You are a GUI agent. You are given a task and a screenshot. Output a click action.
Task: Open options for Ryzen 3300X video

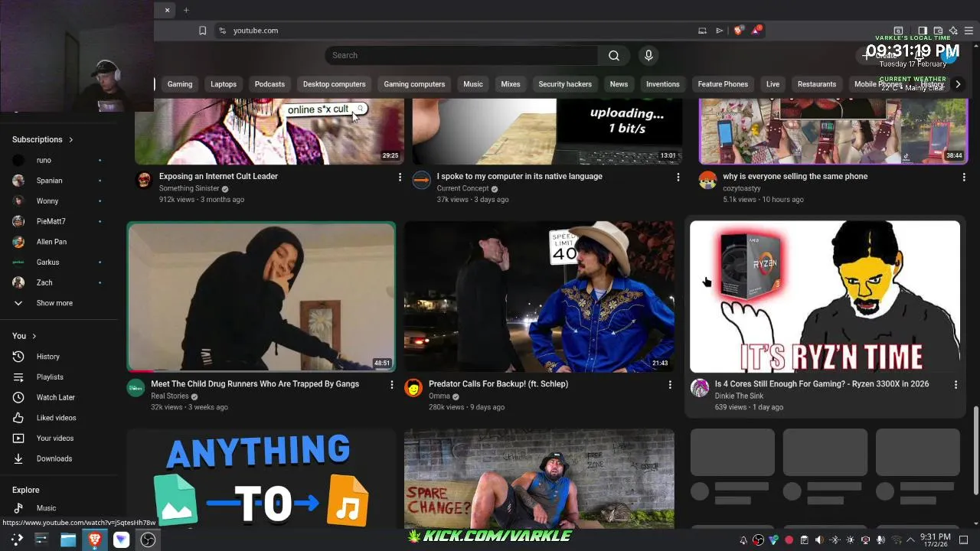(x=955, y=385)
